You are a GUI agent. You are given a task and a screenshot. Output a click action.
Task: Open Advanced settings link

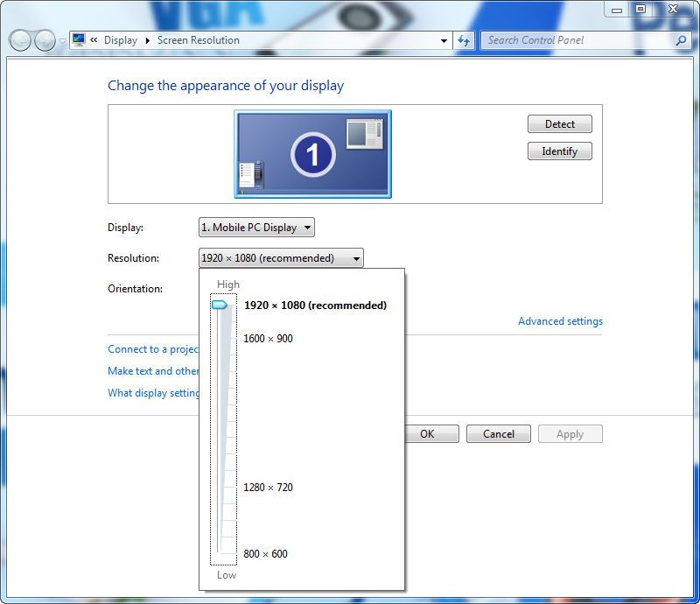click(x=560, y=321)
